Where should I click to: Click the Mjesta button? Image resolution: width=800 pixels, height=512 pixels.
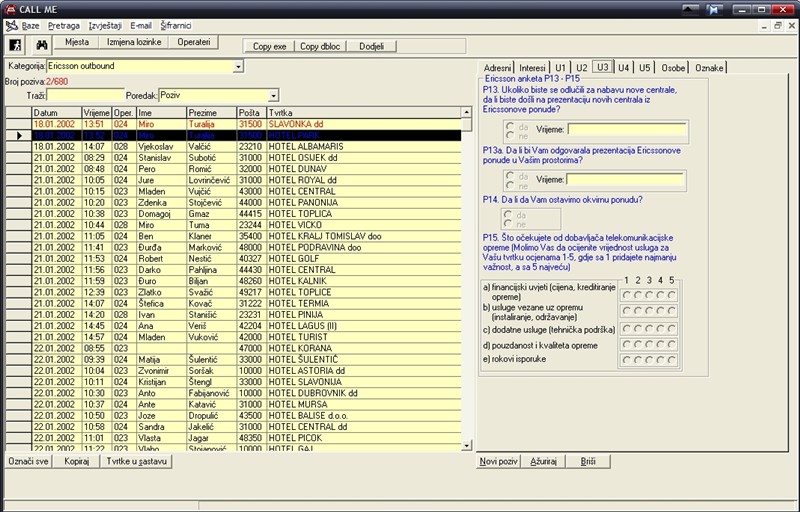(77, 42)
